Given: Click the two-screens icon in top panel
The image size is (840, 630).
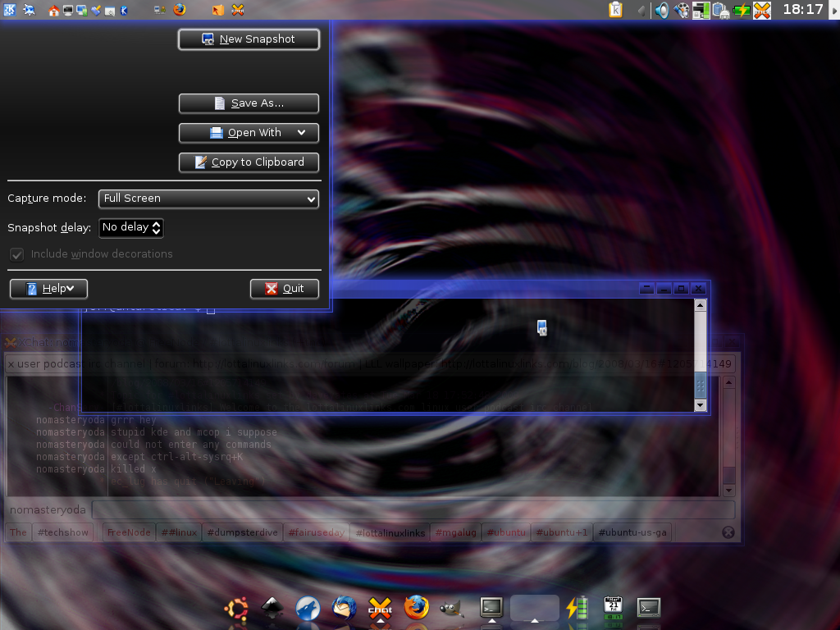Looking at the screenshot, I should tap(82, 10).
